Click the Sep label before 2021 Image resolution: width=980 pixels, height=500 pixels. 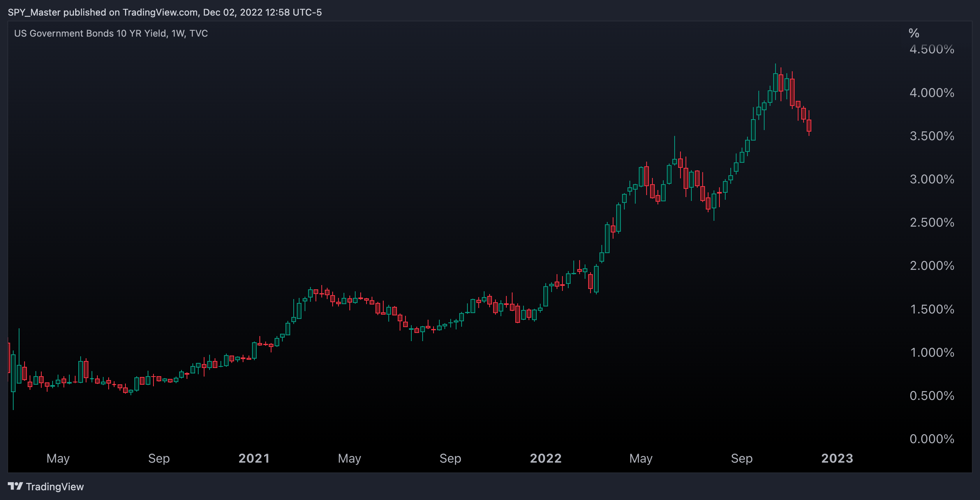(x=159, y=459)
